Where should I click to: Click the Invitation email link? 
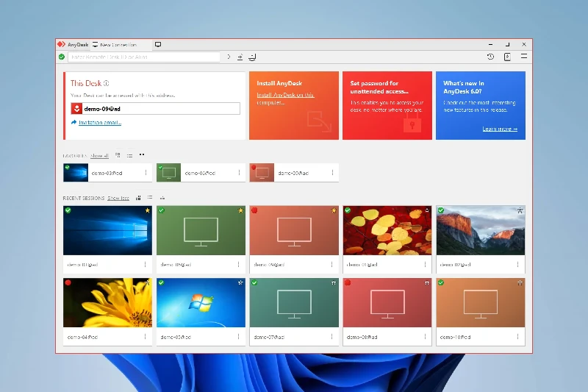pos(100,123)
